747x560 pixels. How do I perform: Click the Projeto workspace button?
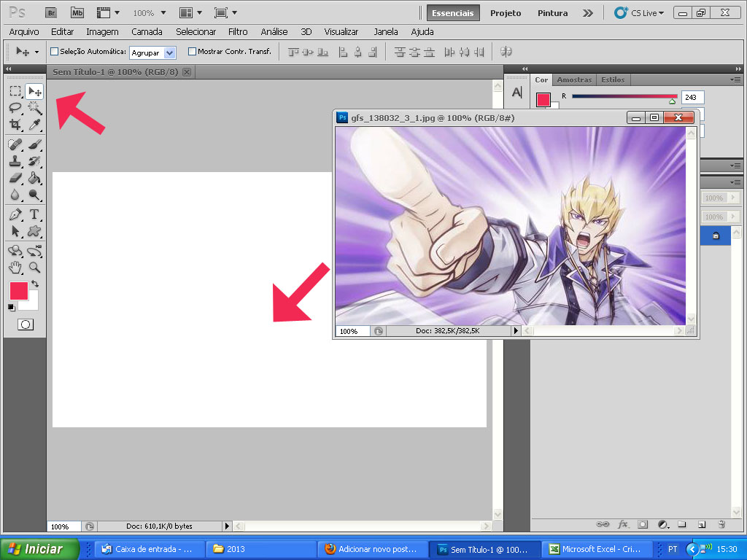click(x=506, y=13)
